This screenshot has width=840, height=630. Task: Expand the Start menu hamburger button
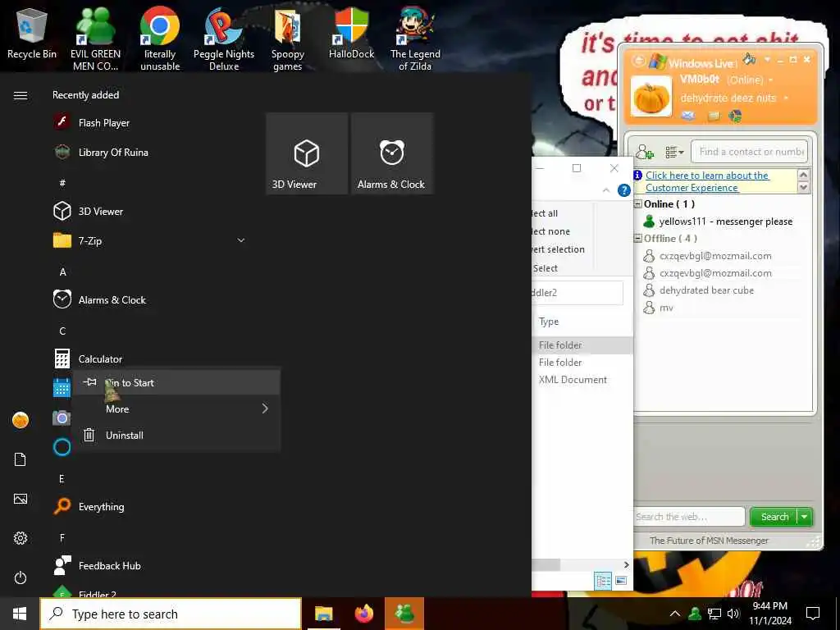[21, 95]
